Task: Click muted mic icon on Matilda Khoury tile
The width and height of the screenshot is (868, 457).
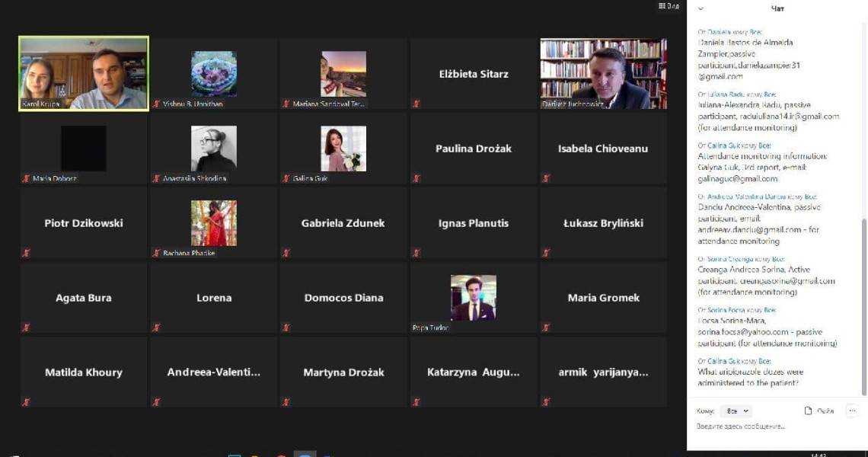Action: click(26, 402)
